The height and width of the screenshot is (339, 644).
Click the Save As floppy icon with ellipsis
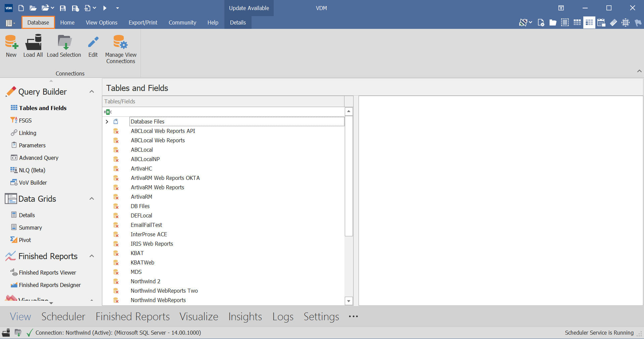75,8
